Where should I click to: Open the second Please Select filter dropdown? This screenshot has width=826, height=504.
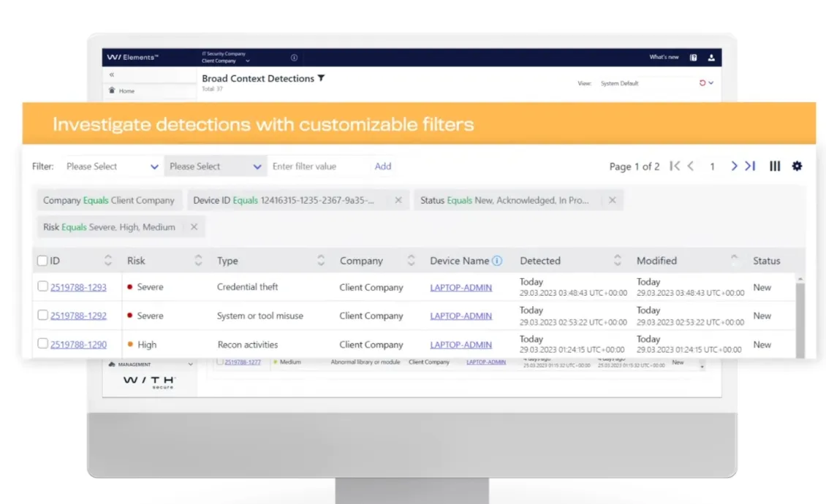216,167
